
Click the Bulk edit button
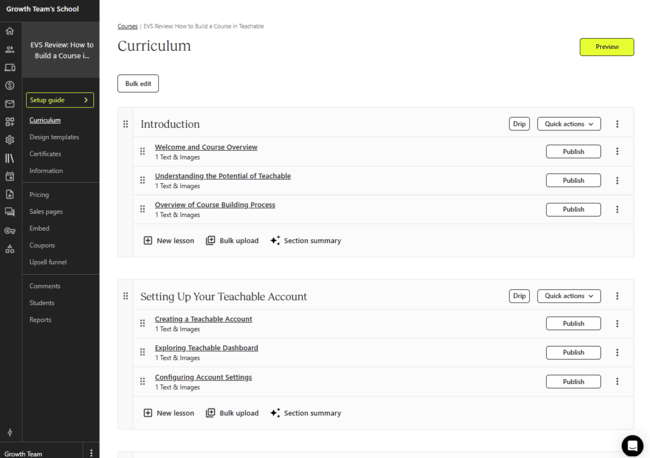[138, 83]
